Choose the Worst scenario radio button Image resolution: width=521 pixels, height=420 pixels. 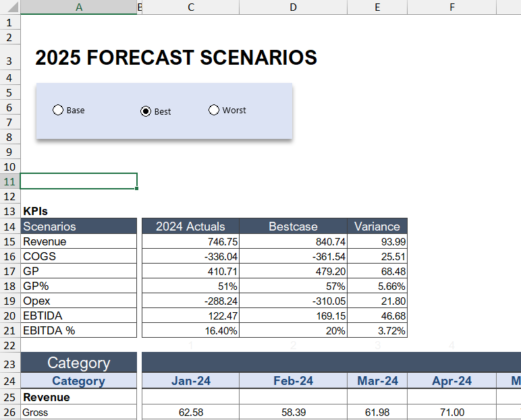click(214, 110)
